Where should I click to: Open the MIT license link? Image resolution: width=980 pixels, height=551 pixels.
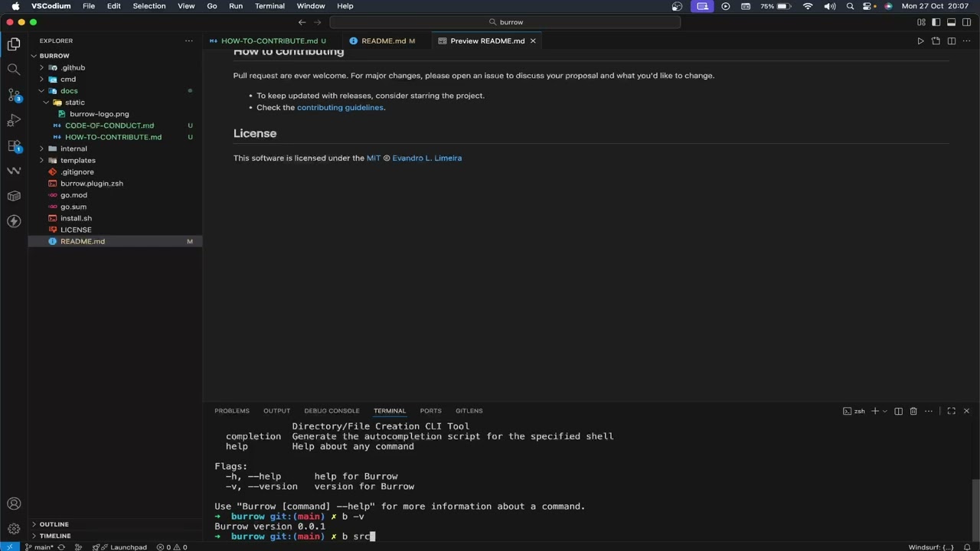click(x=373, y=158)
